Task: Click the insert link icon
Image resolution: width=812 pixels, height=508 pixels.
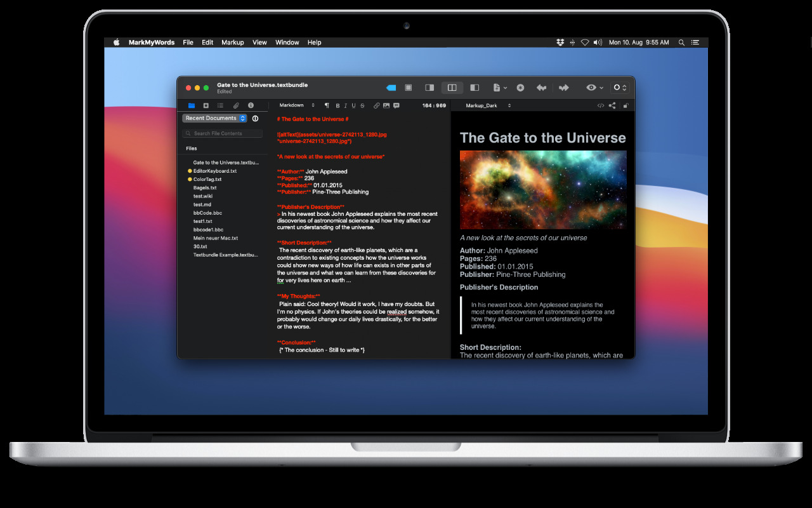Action: pyautogui.click(x=376, y=105)
